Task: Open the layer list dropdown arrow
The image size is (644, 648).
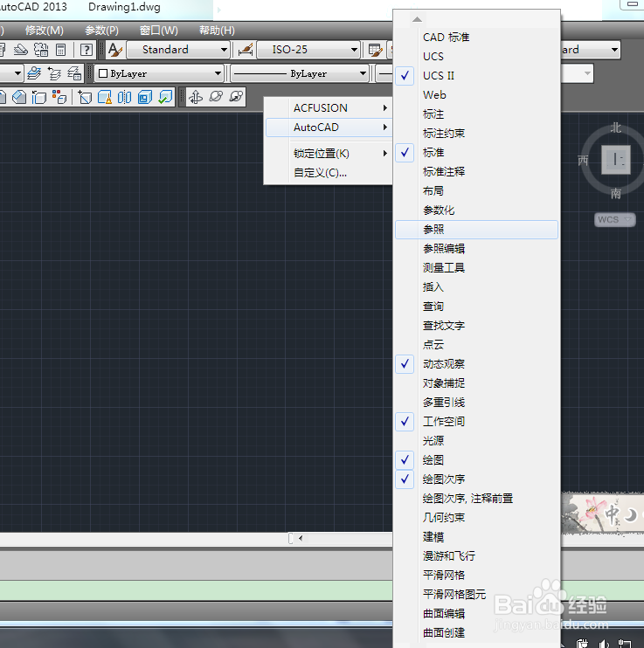Action: (x=17, y=73)
